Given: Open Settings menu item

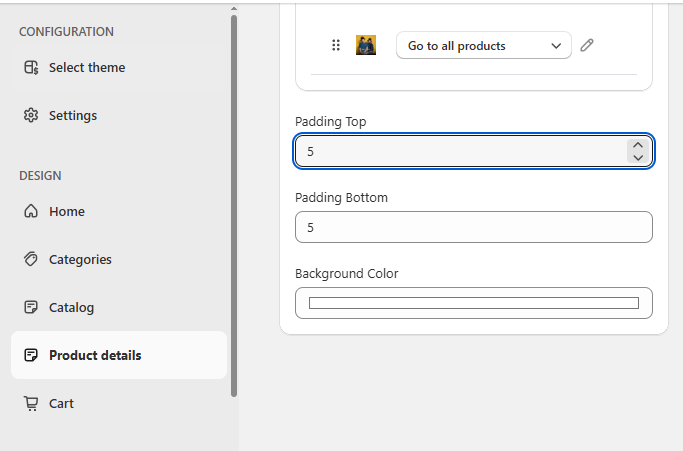Looking at the screenshot, I should pyautogui.click(x=119, y=115).
